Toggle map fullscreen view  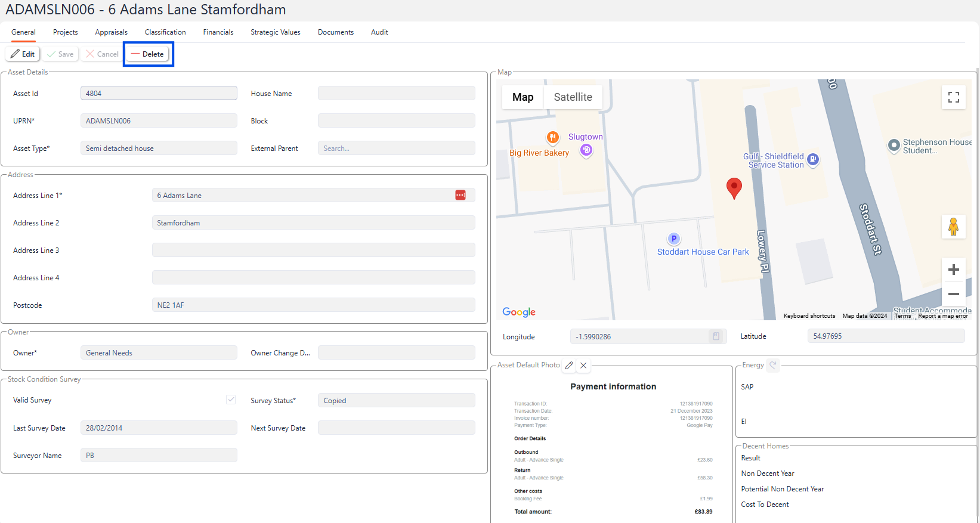point(953,97)
